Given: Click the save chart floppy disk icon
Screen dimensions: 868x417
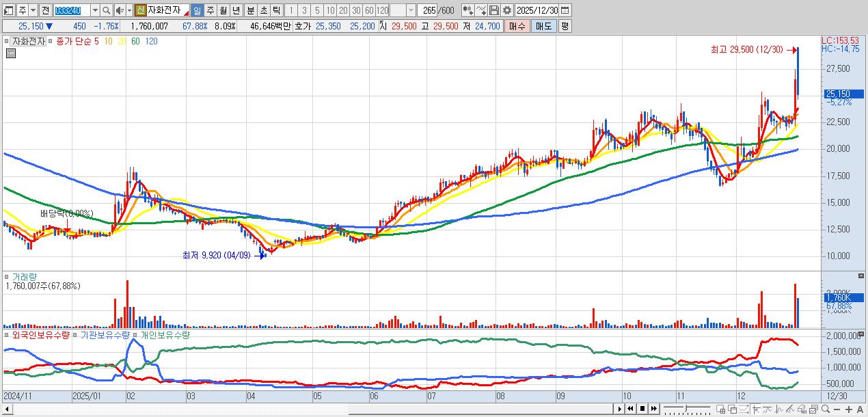Looking at the screenshot, I should pyautogui.click(x=493, y=10).
